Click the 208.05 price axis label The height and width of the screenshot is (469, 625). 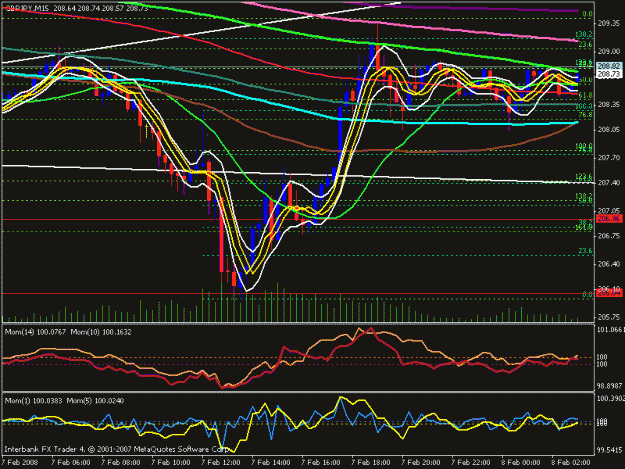pyautogui.click(x=609, y=130)
